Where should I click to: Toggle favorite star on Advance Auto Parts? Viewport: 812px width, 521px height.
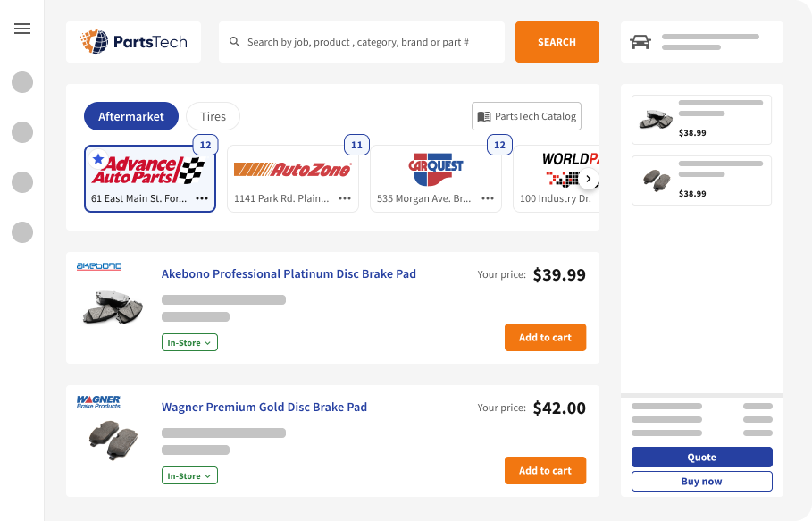point(98,159)
